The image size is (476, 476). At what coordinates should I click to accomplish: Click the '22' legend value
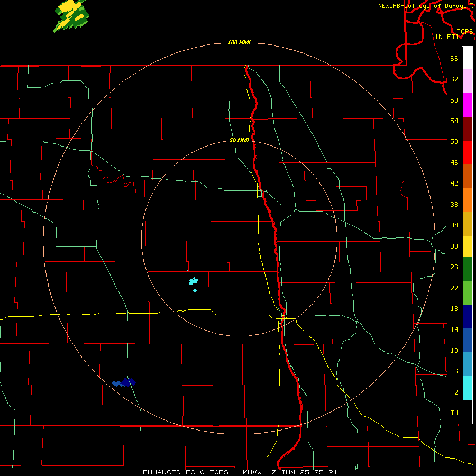click(x=454, y=288)
